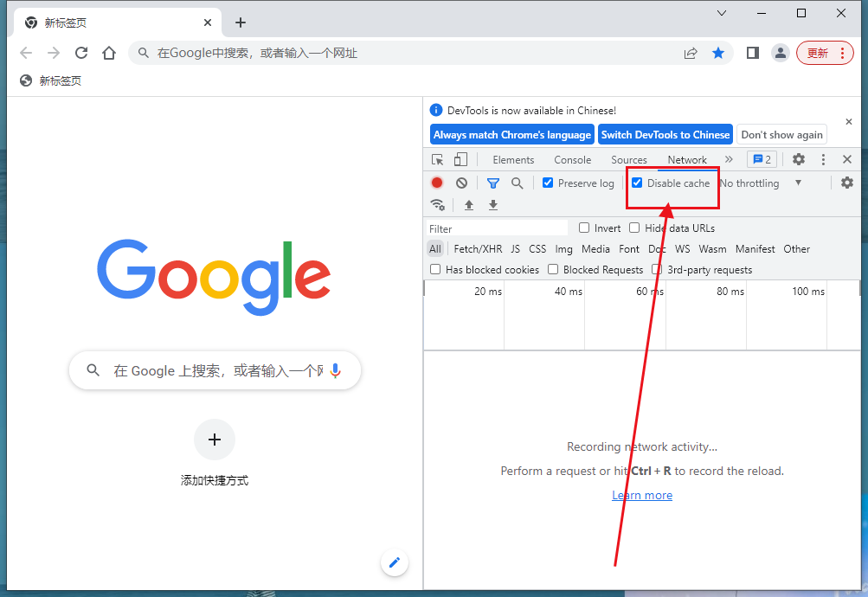Filter by Fetch/XHR requests
This screenshot has width=868, height=597.
point(478,249)
